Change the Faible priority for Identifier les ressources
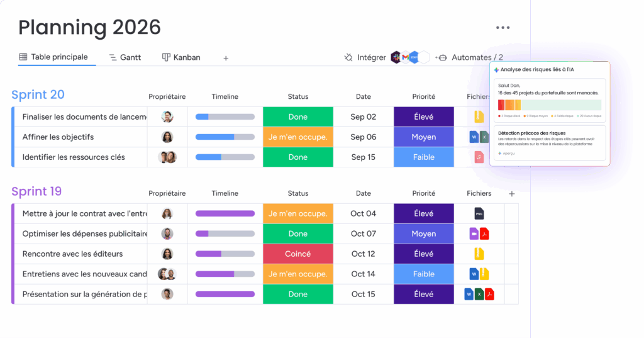 coord(424,157)
